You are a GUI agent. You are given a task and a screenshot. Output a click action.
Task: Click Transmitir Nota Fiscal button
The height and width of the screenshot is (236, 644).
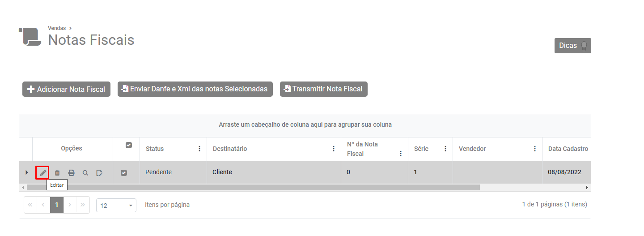(x=323, y=89)
